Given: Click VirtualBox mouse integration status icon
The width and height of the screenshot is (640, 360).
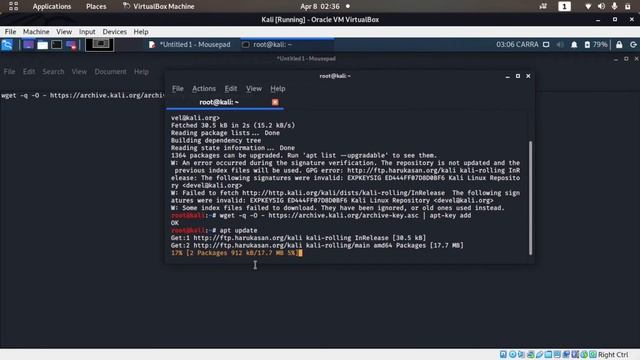Looking at the screenshot, I should [x=584, y=354].
